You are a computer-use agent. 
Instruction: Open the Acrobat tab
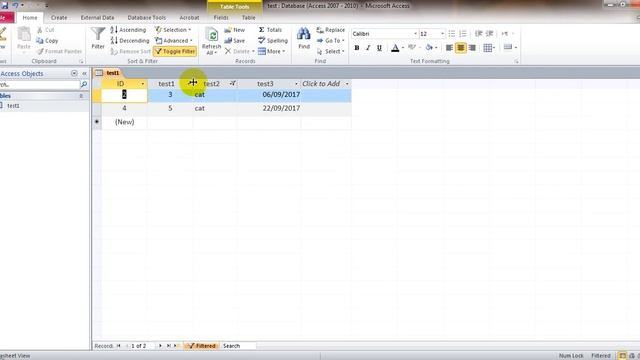[189, 18]
